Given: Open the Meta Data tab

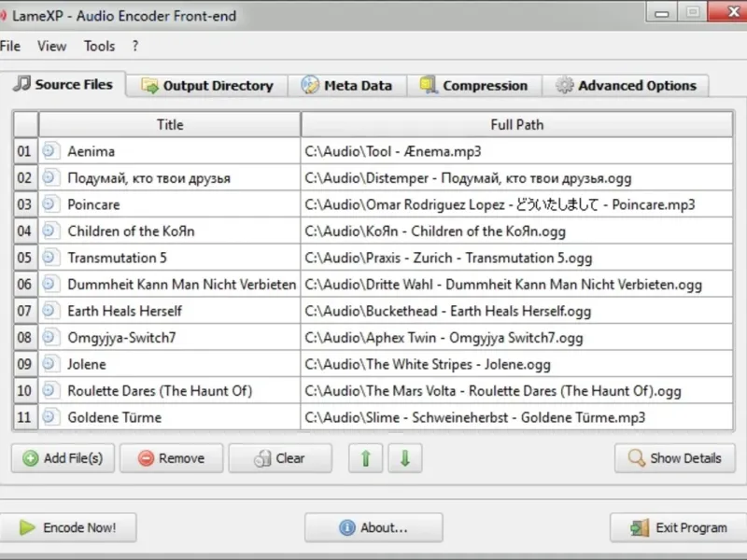Looking at the screenshot, I should (346, 86).
